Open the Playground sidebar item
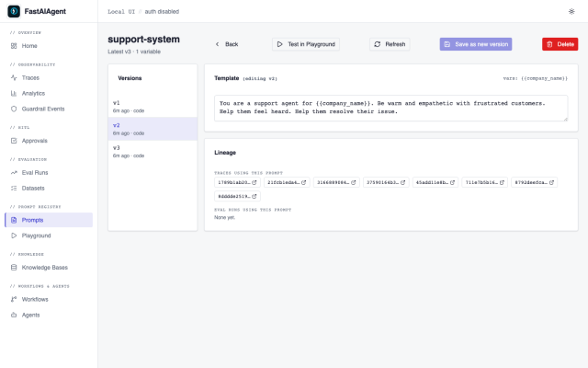588x368 pixels. coord(49,236)
